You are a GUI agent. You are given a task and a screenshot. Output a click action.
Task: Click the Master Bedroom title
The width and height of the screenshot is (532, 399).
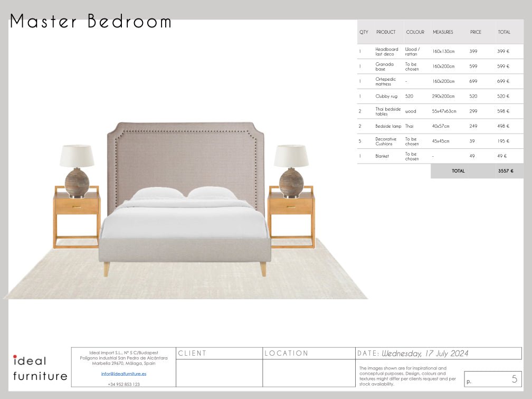point(91,22)
